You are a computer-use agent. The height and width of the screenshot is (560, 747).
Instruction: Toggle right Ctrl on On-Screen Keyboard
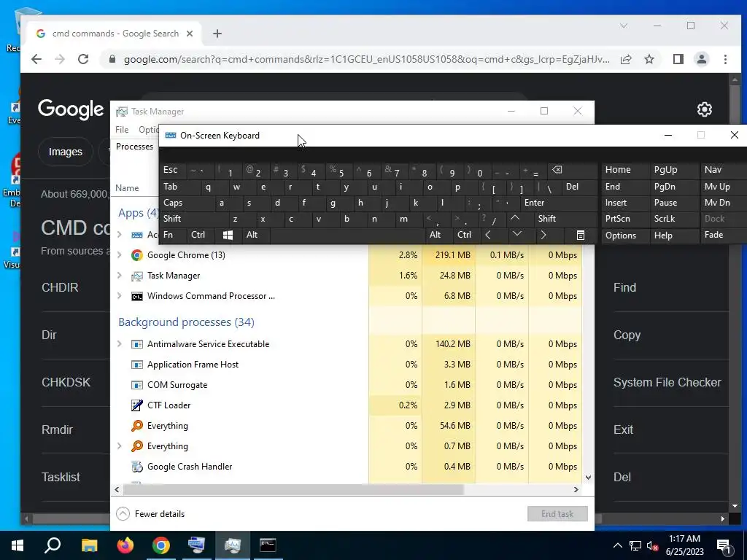(x=466, y=236)
